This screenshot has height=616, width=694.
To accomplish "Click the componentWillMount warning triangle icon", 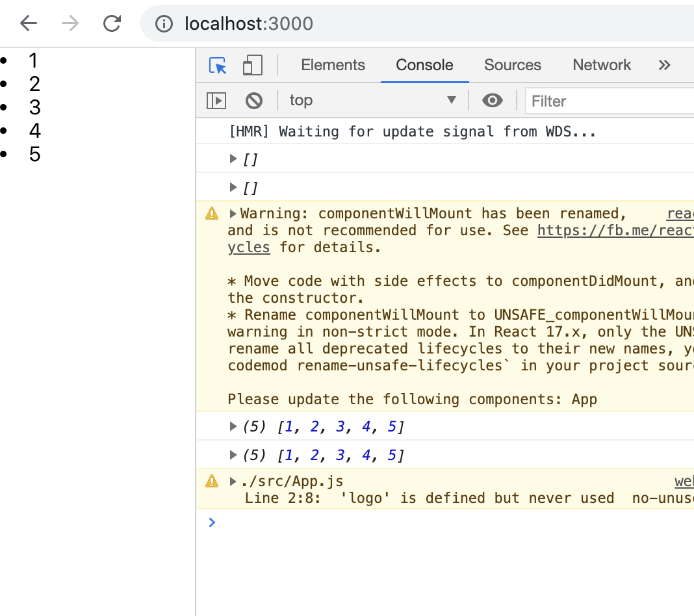I will point(212,213).
